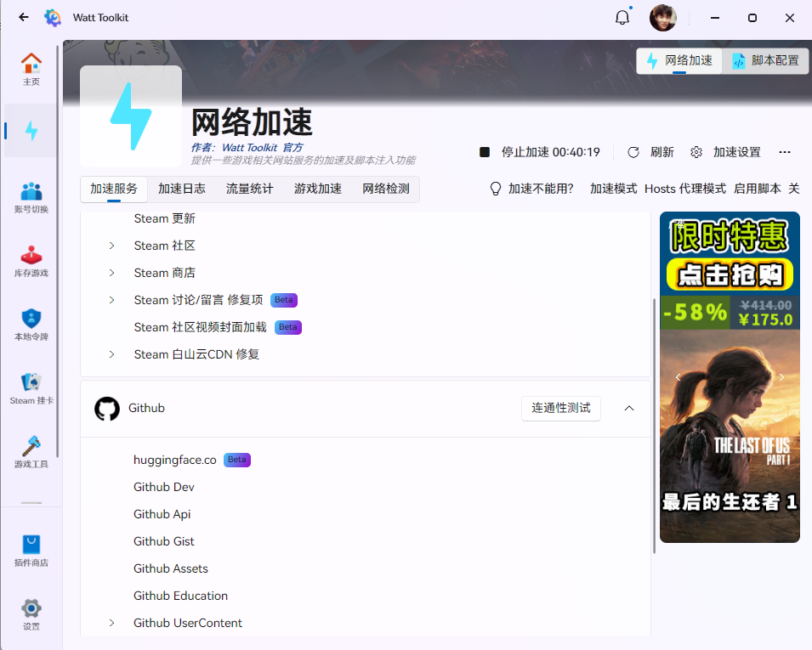
Task: Expand Steam 白山云CDN 修复
Action: coord(112,354)
